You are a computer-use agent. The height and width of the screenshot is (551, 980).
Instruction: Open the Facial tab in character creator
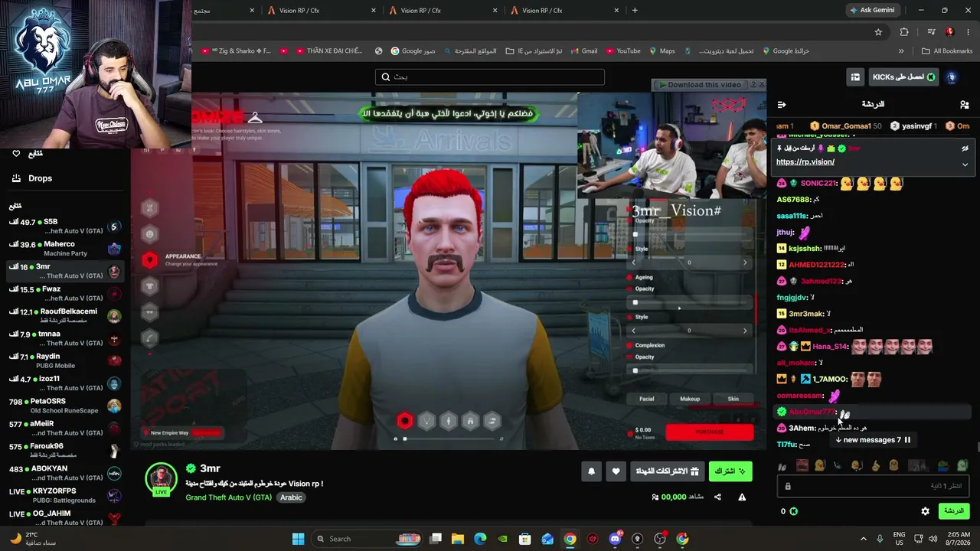[x=647, y=399]
